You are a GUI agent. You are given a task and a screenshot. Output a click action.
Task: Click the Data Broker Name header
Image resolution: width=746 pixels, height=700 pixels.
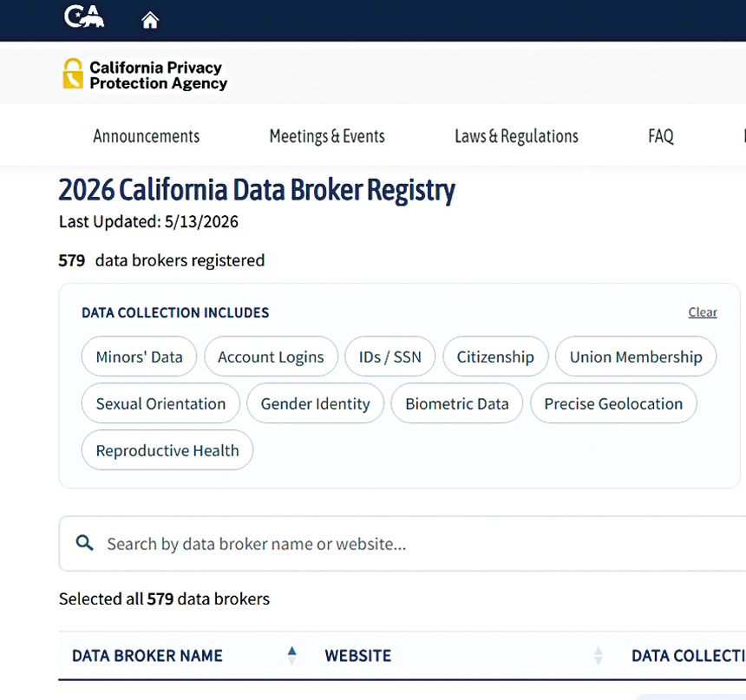[147, 656]
